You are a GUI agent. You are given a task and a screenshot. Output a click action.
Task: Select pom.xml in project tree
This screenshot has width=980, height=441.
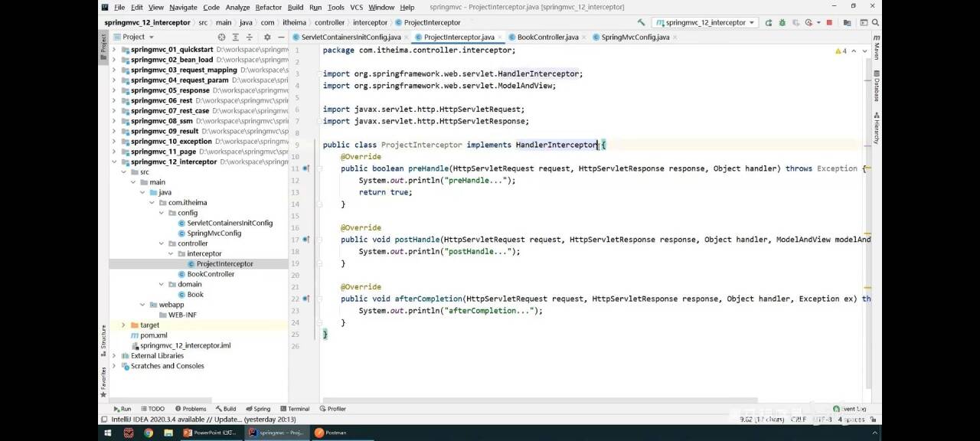pyautogui.click(x=153, y=335)
